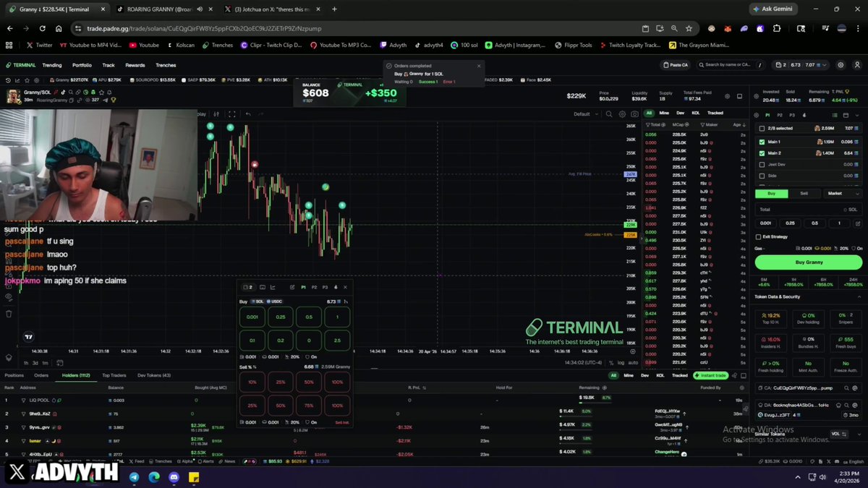Image resolution: width=868 pixels, height=488 pixels.
Task: Toggle Instant trade button
Action: point(710,375)
